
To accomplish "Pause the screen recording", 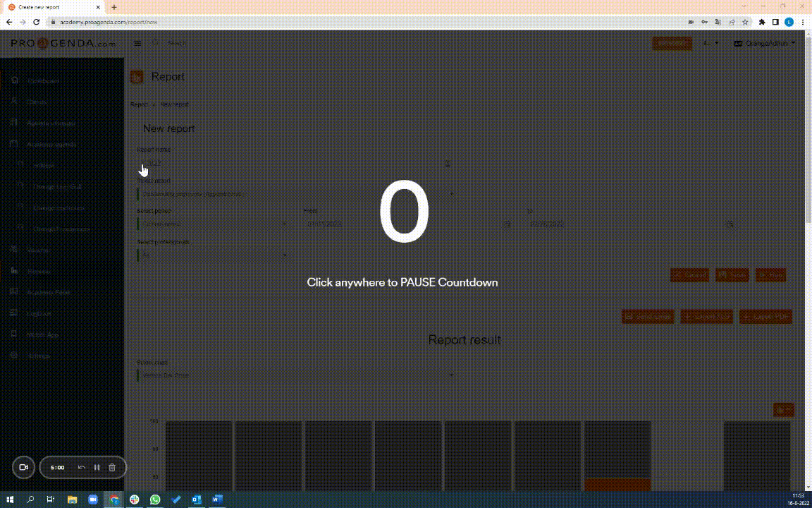I will [x=97, y=467].
